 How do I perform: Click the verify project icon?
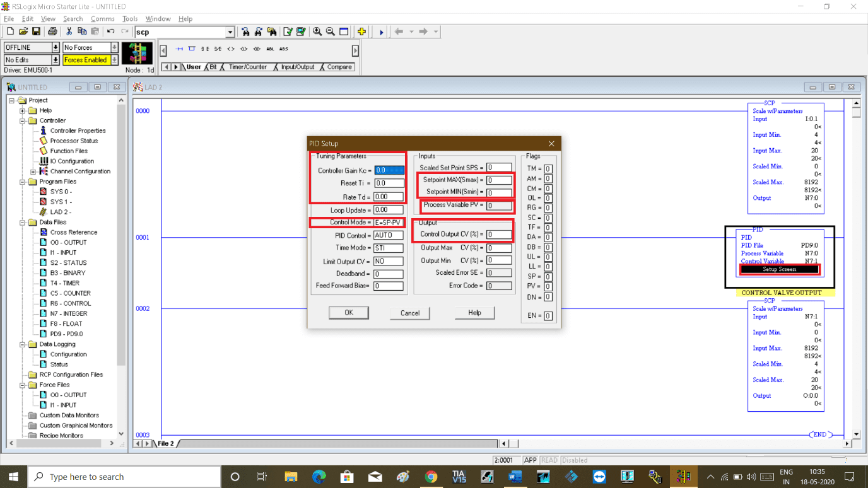tap(301, 32)
